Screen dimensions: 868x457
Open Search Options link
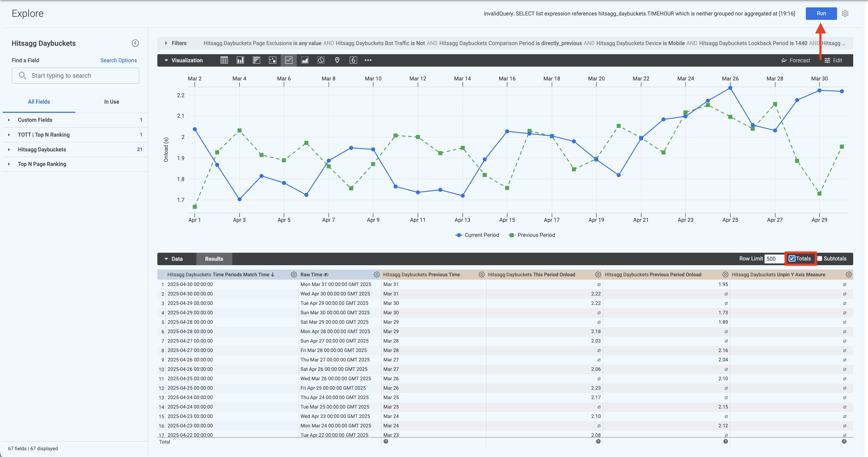(x=119, y=60)
